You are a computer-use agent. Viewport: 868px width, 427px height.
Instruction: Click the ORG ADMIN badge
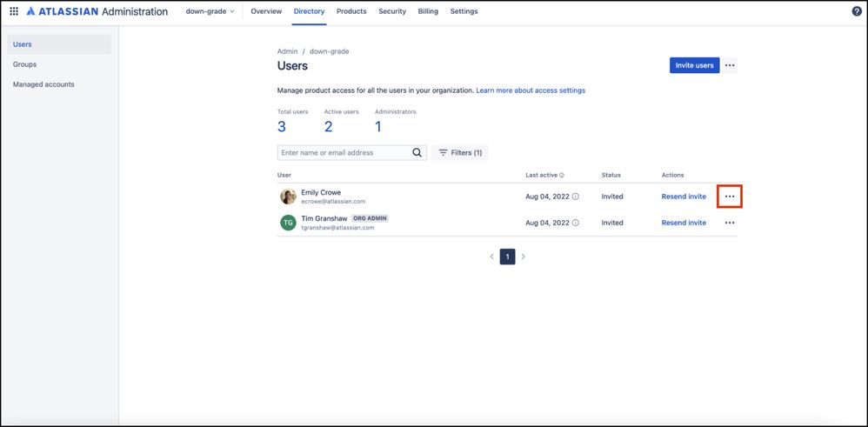tap(370, 219)
